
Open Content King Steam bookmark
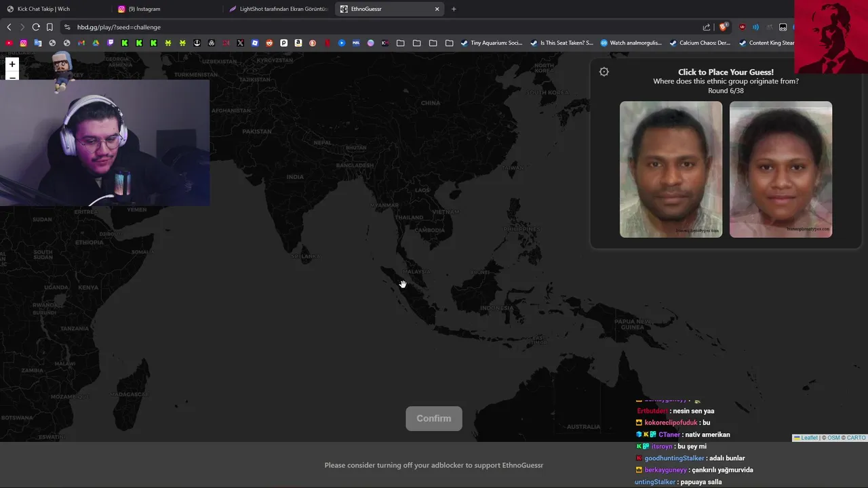click(766, 43)
